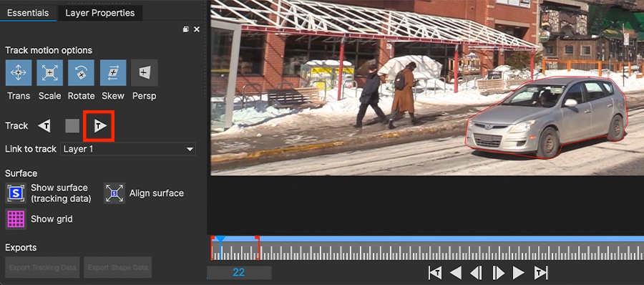Viewport: 644px width, 285px height.
Task: Click Show surface tracking data icon
Action: click(16, 193)
